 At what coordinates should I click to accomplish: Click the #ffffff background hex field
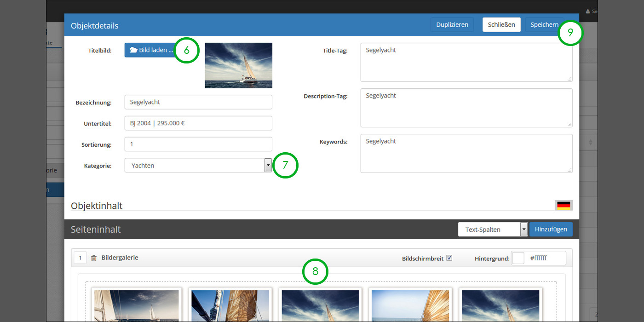pyautogui.click(x=546, y=258)
